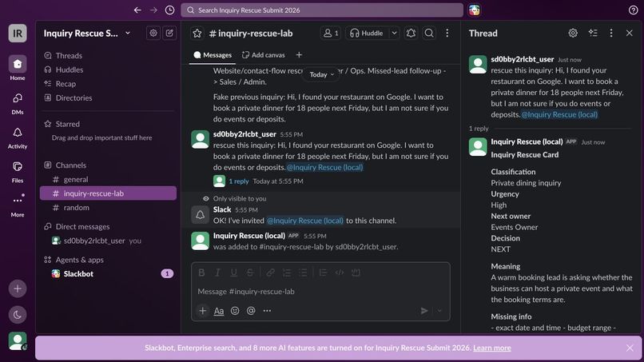Expand the Huddle options dropdown arrow
Image resolution: width=644 pixels, height=362 pixels.
pyautogui.click(x=394, y=34)
